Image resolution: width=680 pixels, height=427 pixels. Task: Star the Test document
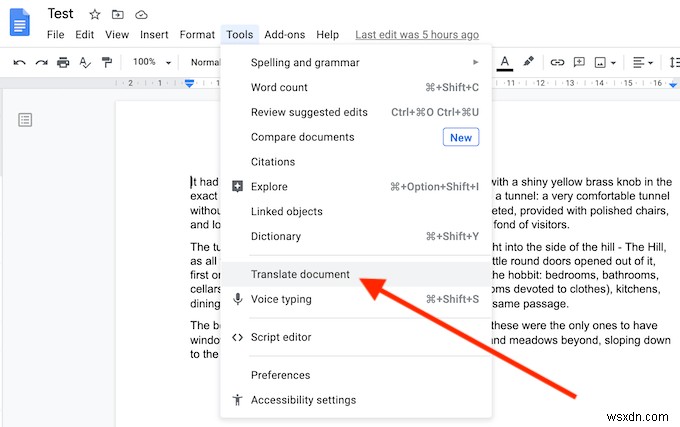click(95, 15)
